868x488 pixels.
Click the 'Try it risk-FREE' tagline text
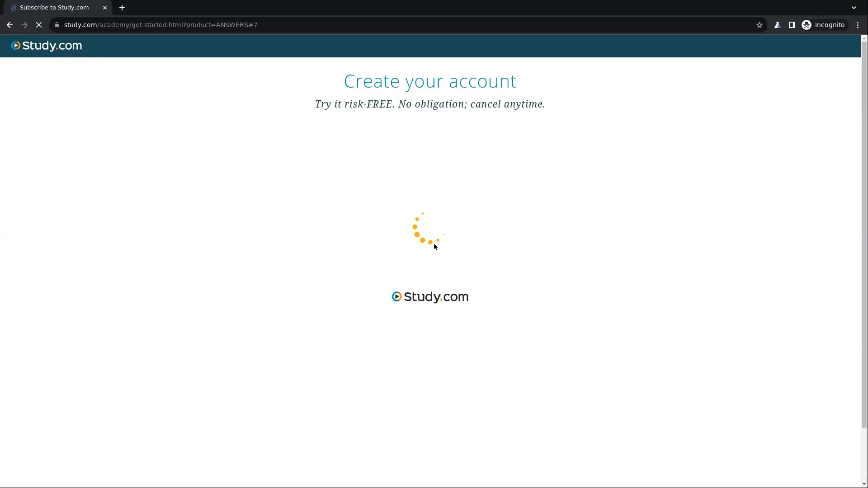click(430, 104)
